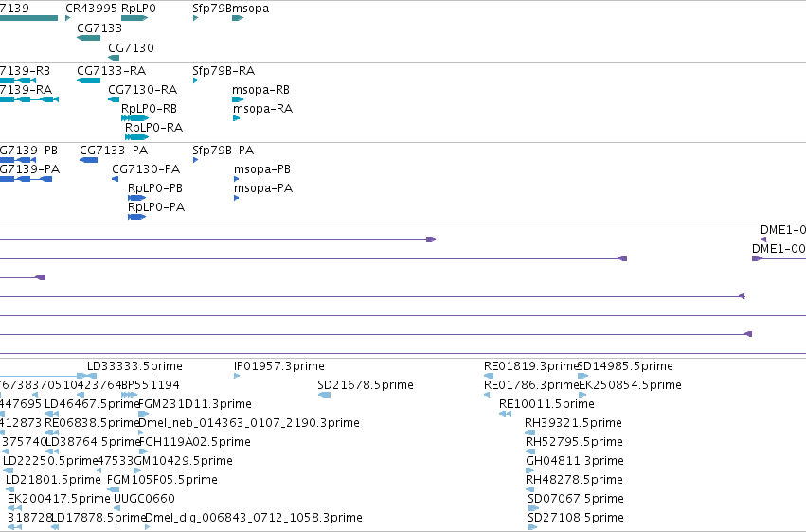Screen dimensions: 806x532
Task: Open EST RH39321.5prime
Action: point(574,423)
